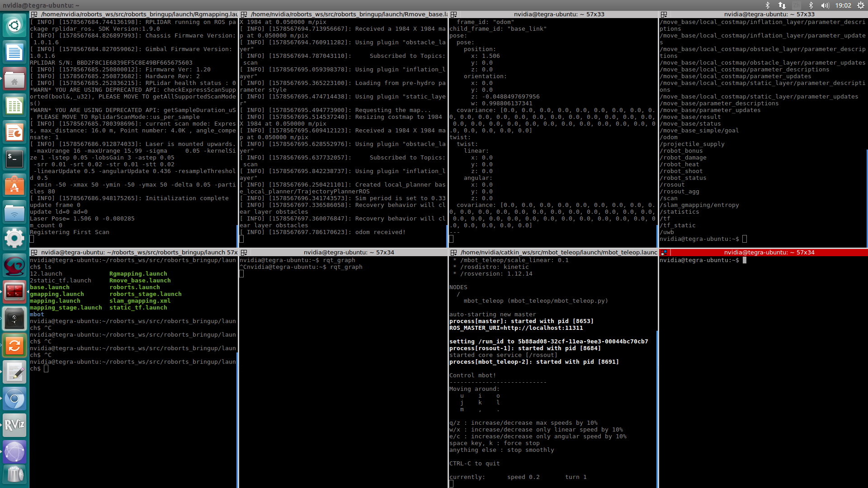
Task: Click the blue scrollbar beside the rostopic list
Action: click(866, 194)
